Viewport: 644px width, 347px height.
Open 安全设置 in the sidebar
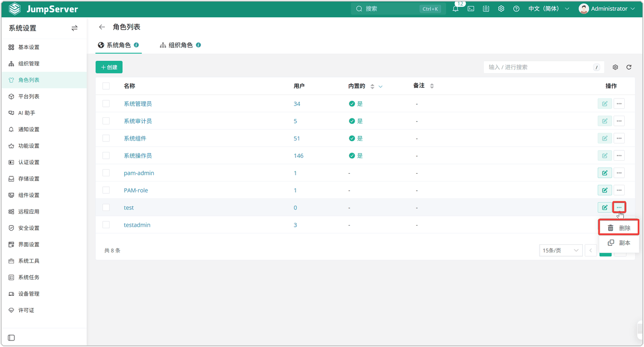44,228
